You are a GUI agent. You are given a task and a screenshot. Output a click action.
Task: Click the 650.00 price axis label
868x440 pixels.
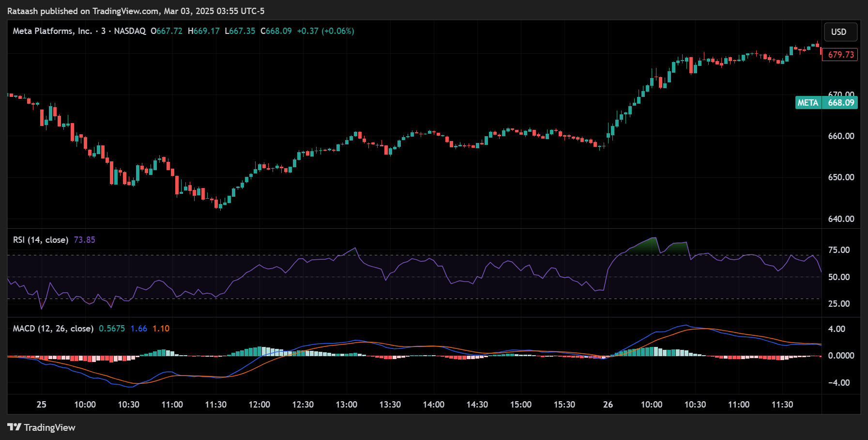click(x=841, y=177)
